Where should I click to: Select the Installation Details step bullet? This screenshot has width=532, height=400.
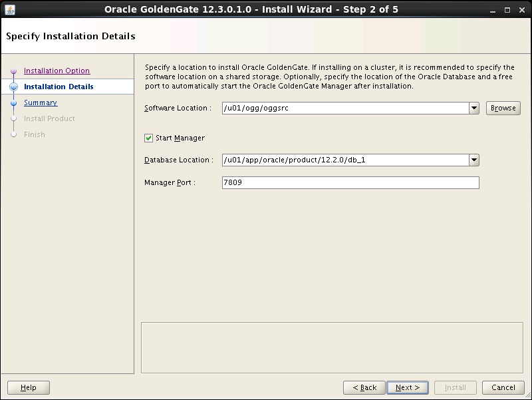pyautogui.click(x=13, y=87)
